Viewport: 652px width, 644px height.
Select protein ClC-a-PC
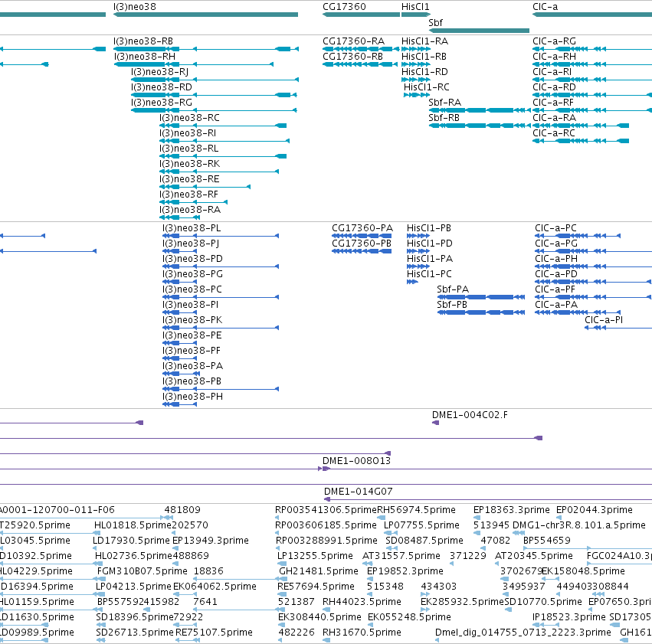[578, 236]
